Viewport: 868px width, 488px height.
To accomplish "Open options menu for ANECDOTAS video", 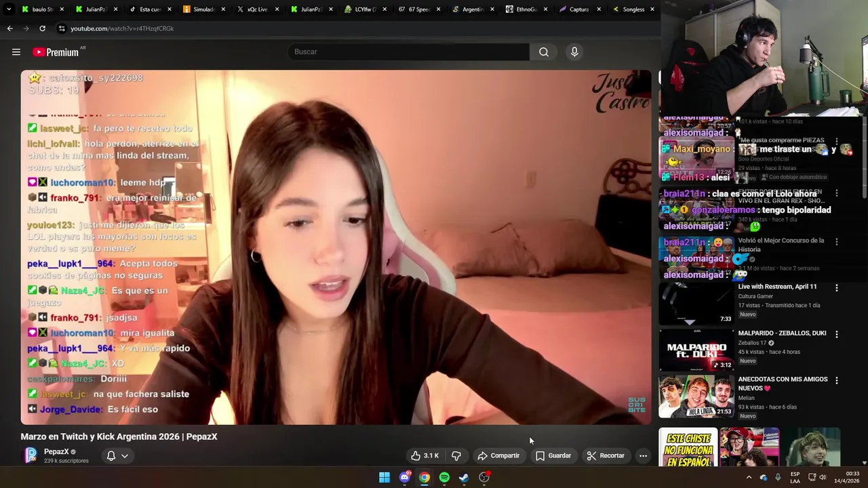I will (x=836, y=381).
